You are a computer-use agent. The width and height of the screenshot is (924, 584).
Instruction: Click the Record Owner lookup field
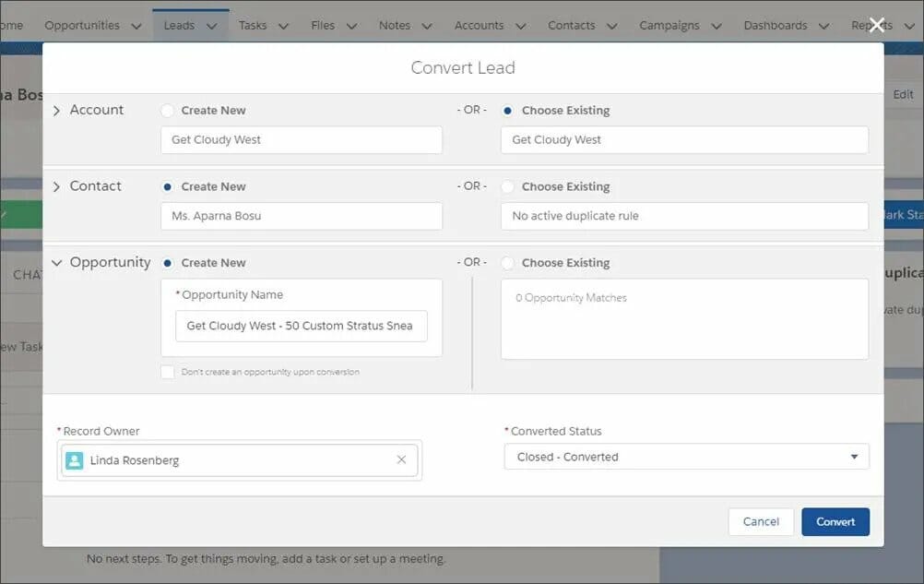click(239, 460)
